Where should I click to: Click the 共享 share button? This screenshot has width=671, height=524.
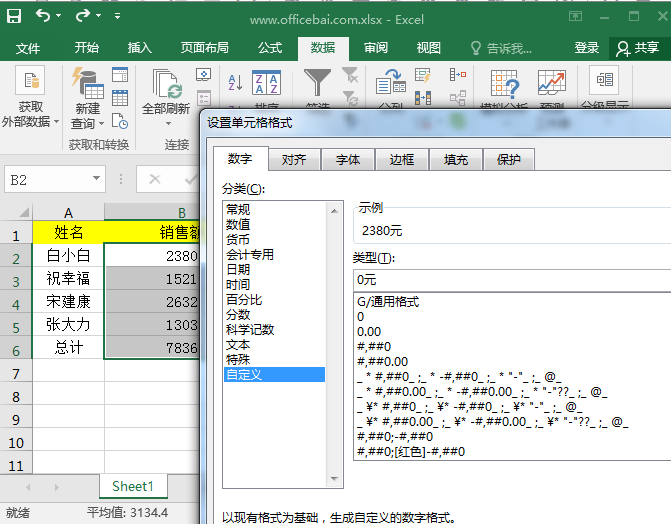638,48
